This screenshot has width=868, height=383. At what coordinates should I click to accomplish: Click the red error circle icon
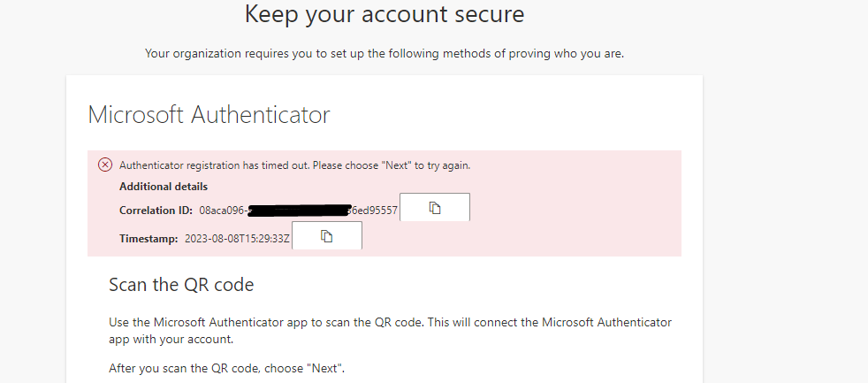[x=105, y=165]
